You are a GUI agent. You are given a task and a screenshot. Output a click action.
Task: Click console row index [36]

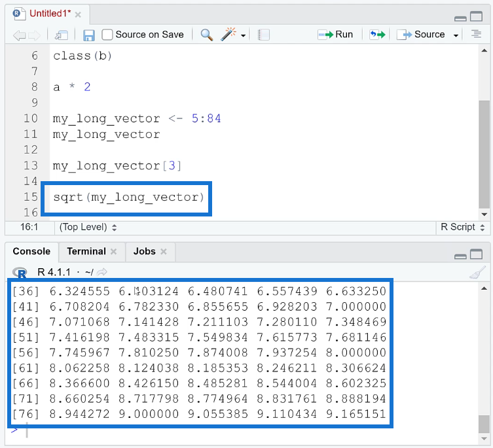pos(26,291)
